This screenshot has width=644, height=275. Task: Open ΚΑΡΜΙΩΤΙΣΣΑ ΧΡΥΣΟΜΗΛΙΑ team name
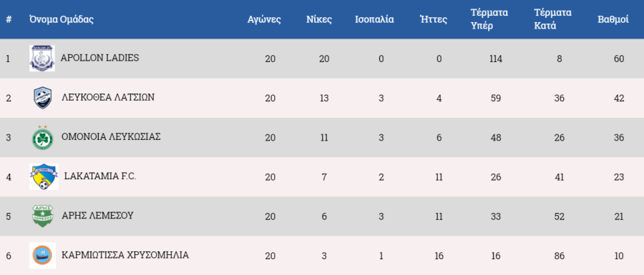coord(125,255)
